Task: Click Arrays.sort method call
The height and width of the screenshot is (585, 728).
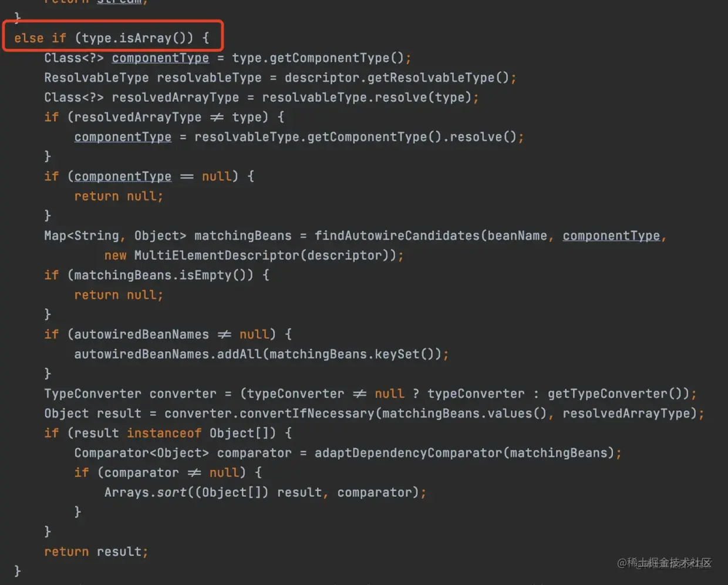Action: point(146,492)
